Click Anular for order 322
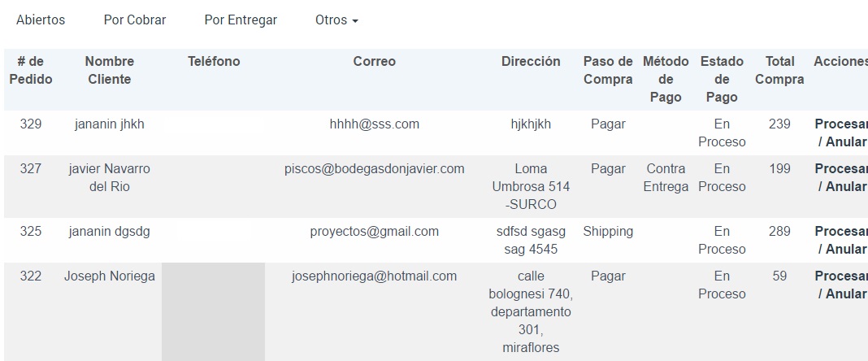Image resolution: width=868 pixels, height=361 pixels. (x=845, y=294)
